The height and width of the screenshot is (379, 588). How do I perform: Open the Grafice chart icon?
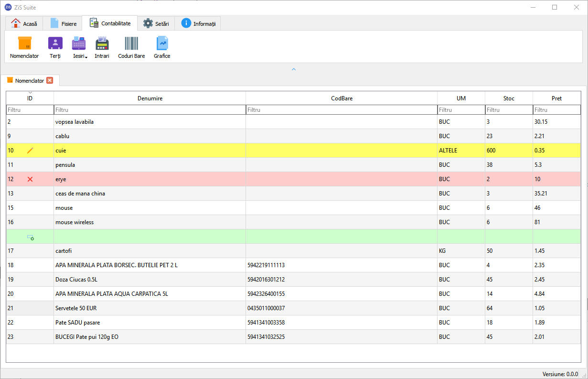click(162, 47)
